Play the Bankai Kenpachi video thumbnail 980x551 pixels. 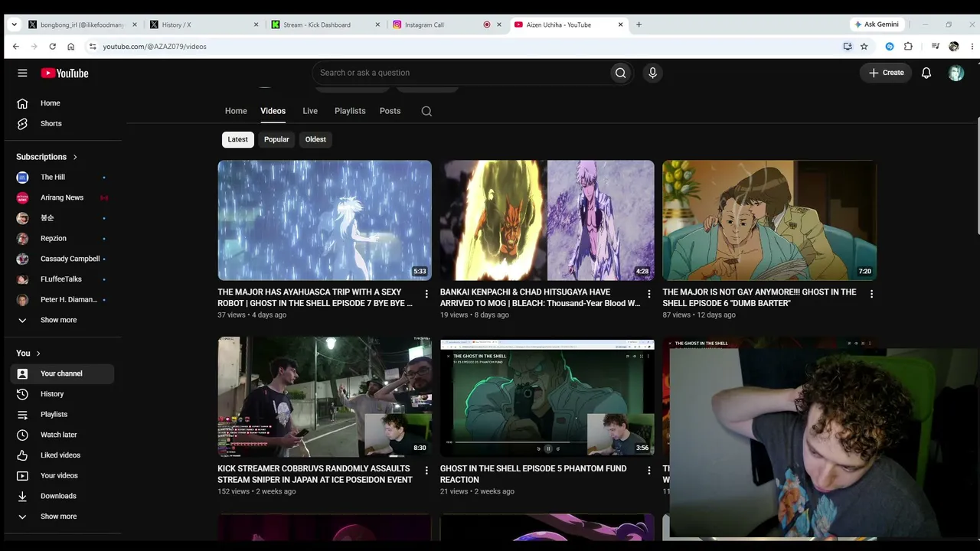(x=547, y=220)
